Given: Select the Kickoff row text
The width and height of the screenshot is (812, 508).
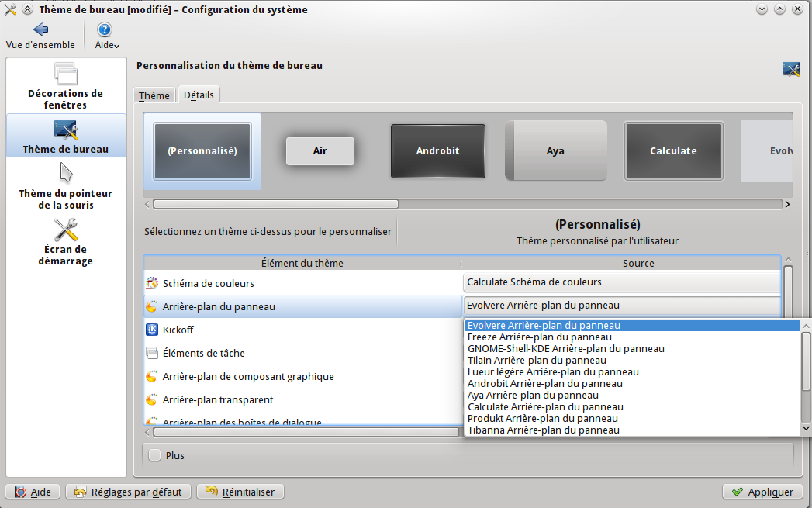Looking at the screenshot, I should pos(178,330).
